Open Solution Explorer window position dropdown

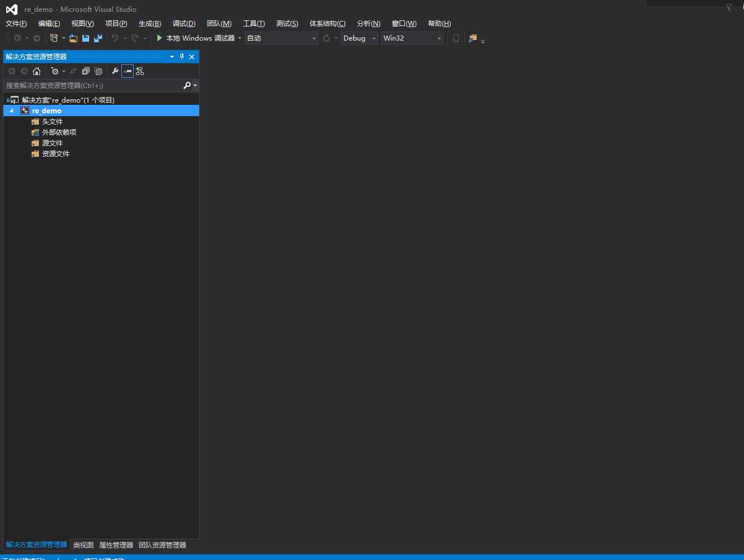point(172,56)
